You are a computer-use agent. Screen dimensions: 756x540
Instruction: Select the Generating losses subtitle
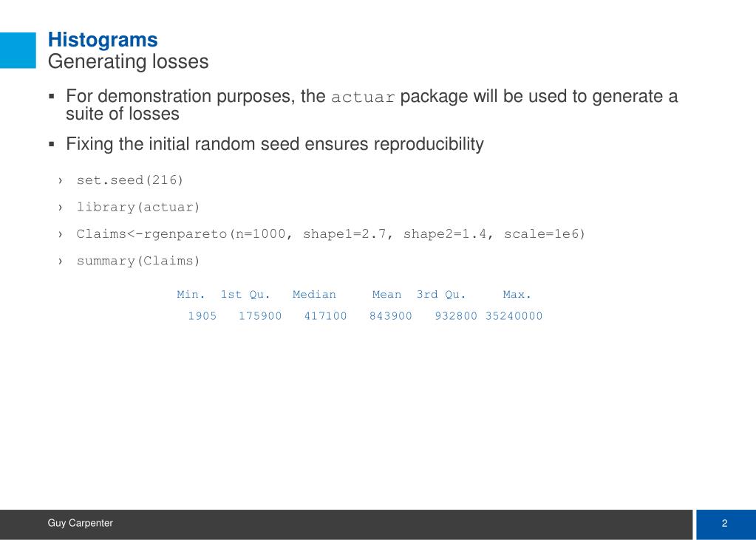(129, 62)
